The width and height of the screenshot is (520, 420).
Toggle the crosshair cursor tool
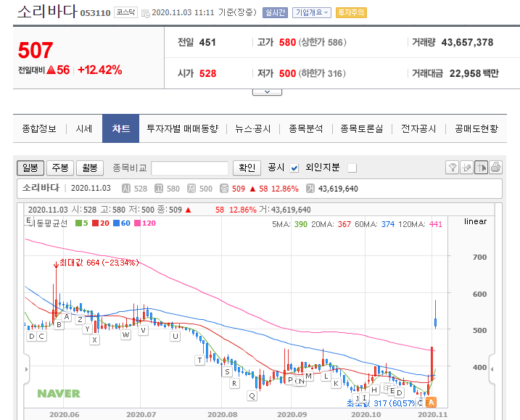(481, 168)
